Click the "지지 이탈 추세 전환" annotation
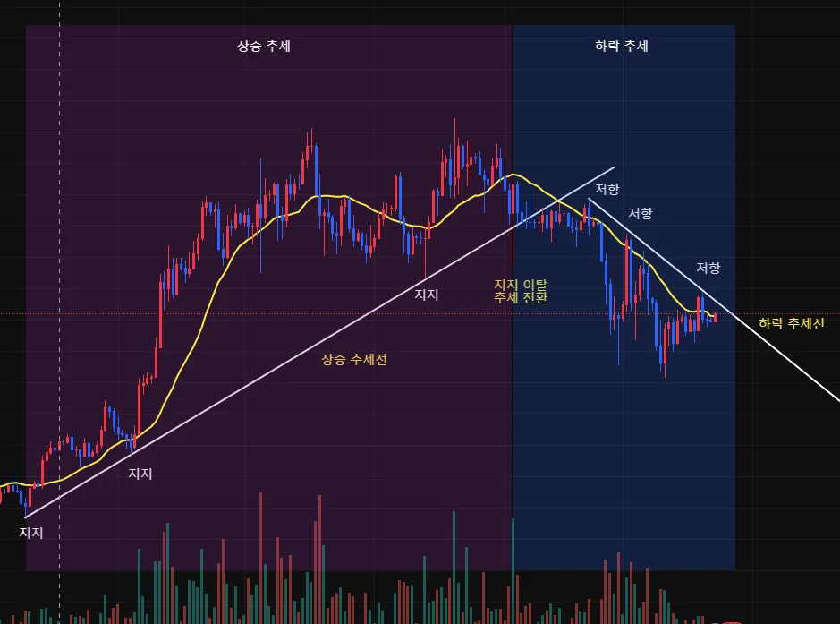This screenshot has width=840, height=624. [520, 291]
